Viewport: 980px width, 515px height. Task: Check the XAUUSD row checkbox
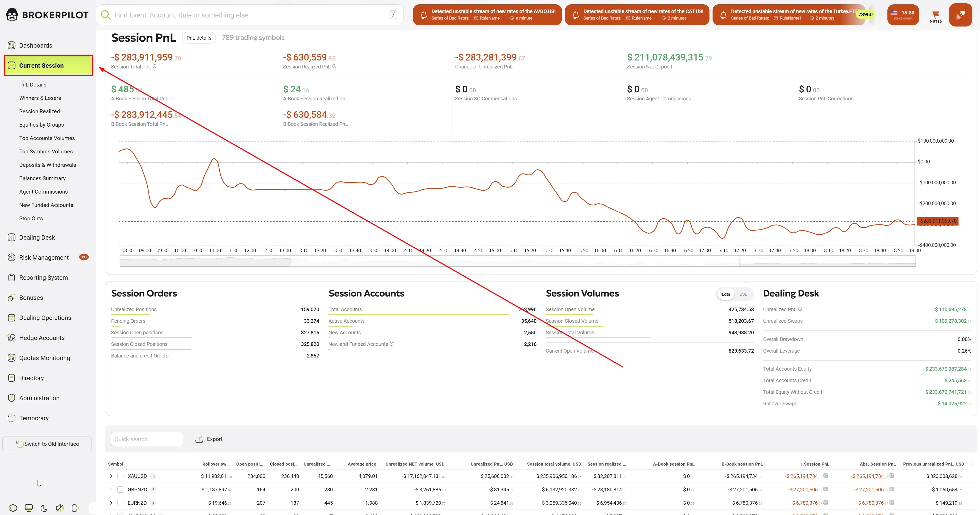pos(120,476)
